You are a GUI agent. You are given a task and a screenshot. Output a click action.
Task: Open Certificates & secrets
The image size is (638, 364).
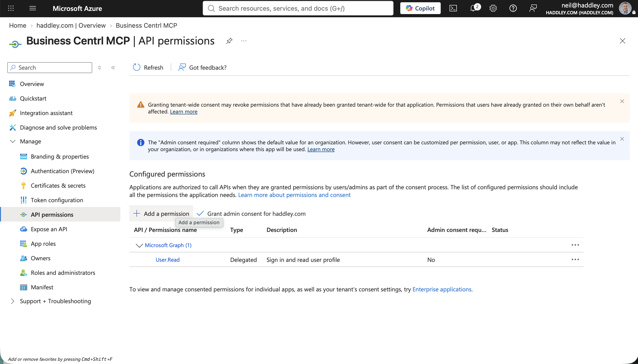(x=58, y=185)
